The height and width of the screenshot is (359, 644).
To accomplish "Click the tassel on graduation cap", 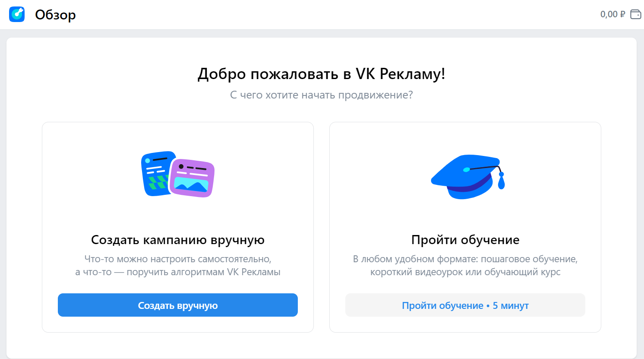I will coord(501,181).
